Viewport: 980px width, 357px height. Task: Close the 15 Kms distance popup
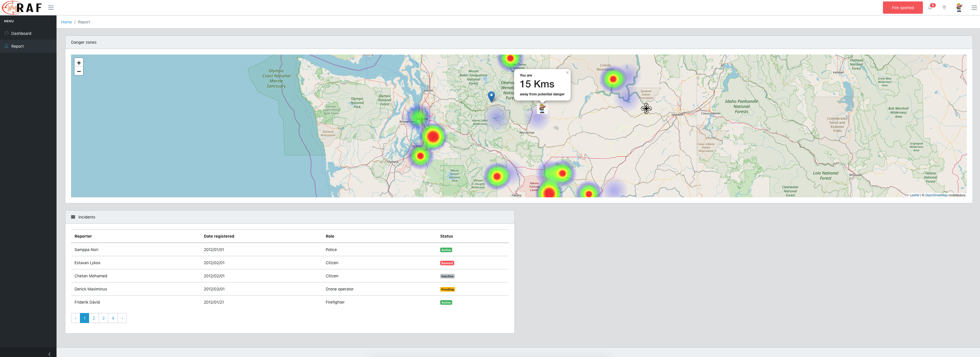(567, 72)
